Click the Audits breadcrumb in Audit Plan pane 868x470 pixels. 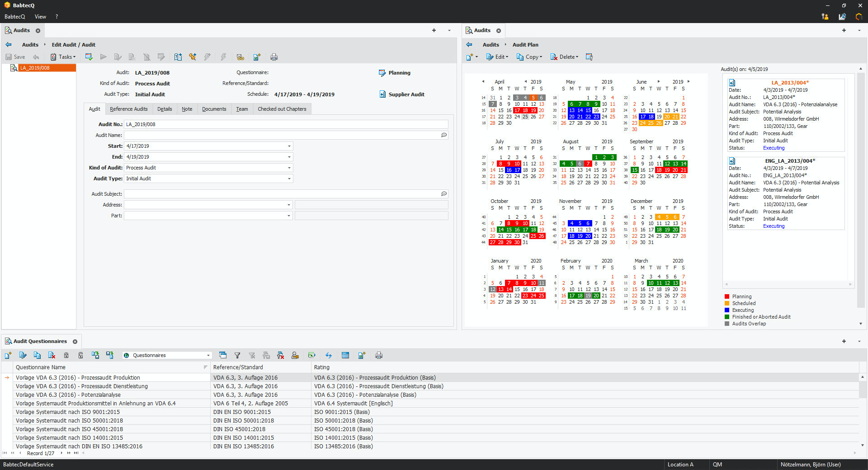click(491, 45)
